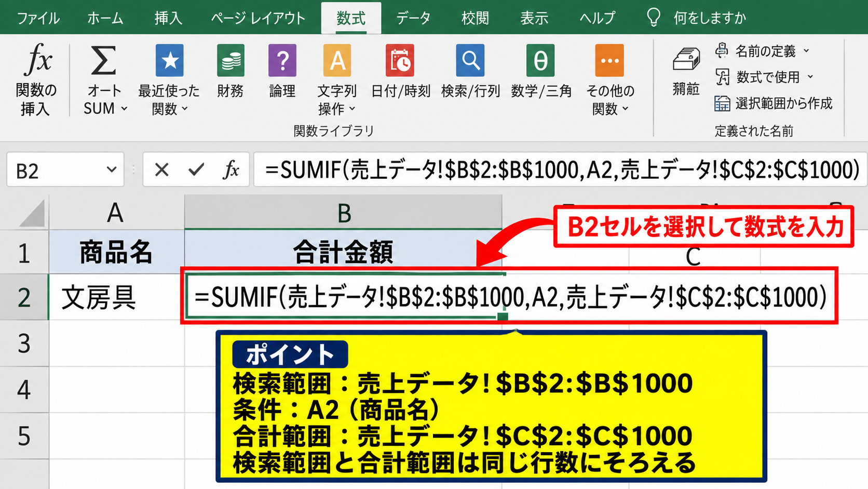This screenshot has width=868, height=489.
Task: Open the 論理 logical functions icon
Action: pyautogui.click(x=282, y=60)
